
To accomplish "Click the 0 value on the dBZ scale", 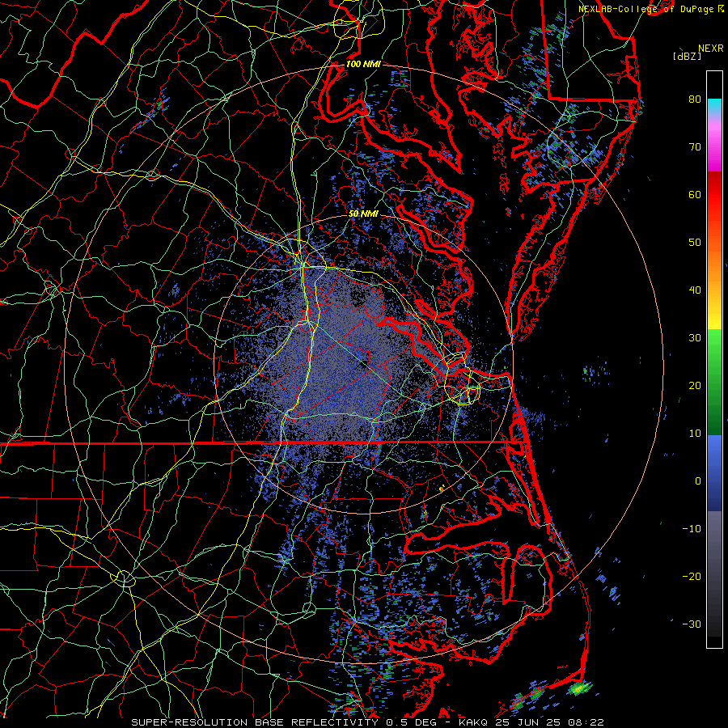I will coord(698,481).
